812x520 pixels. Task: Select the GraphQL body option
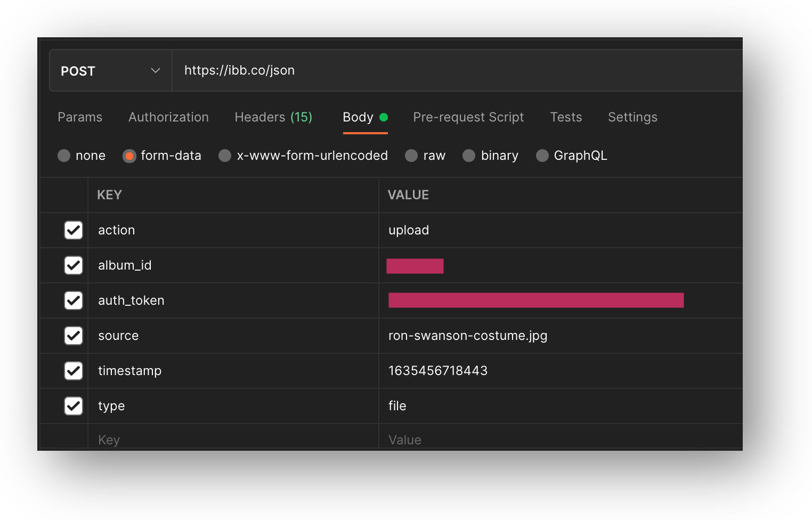tap(542, 156)
